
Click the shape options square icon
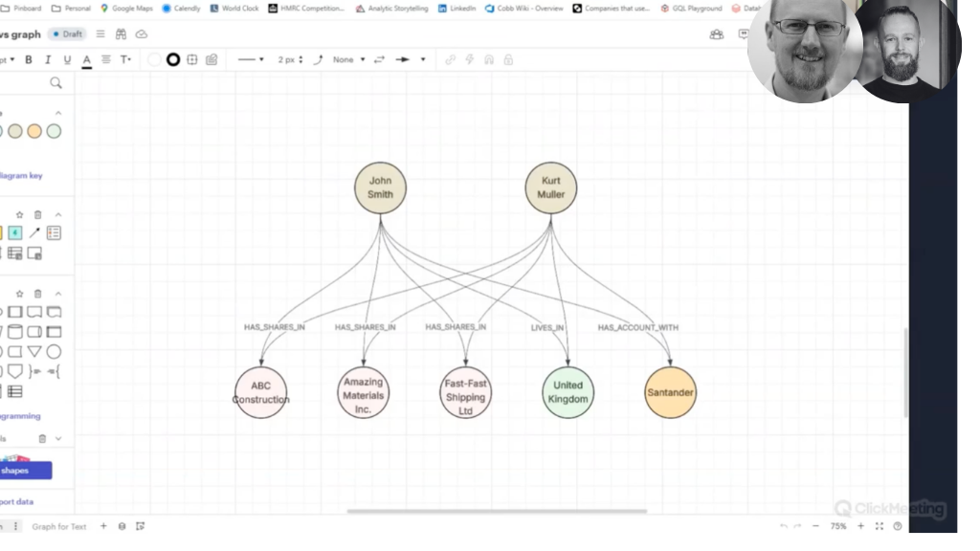pos(192,59)
